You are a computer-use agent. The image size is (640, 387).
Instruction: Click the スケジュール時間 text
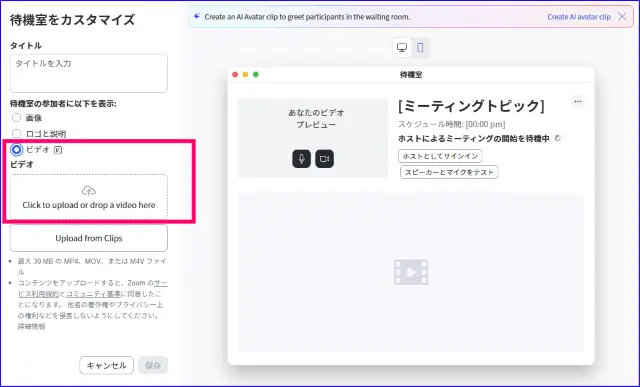pos(451,124)
